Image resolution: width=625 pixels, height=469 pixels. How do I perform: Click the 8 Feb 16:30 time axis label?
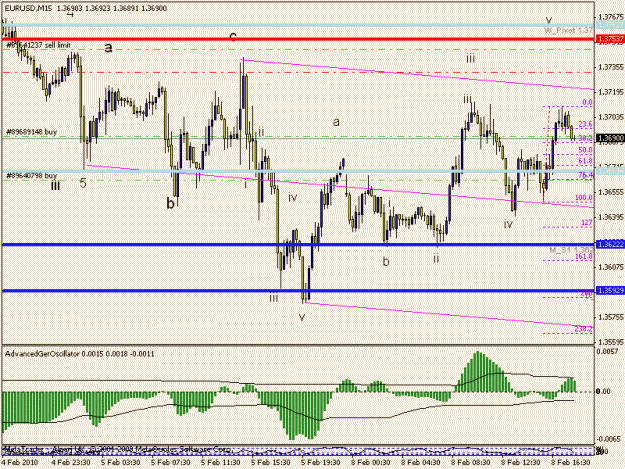click(571, 462)
